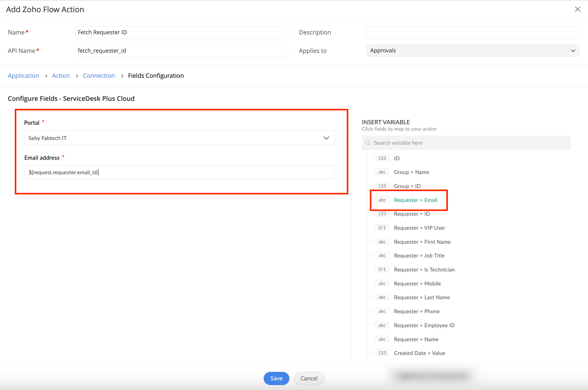Insert the Requester > Email variable

[x=415, y=200]
